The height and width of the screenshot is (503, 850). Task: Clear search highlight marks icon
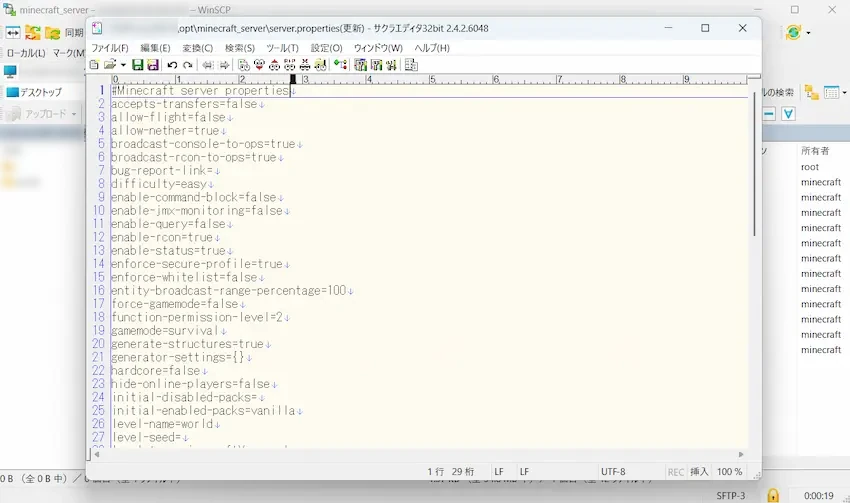coord(305,65)
